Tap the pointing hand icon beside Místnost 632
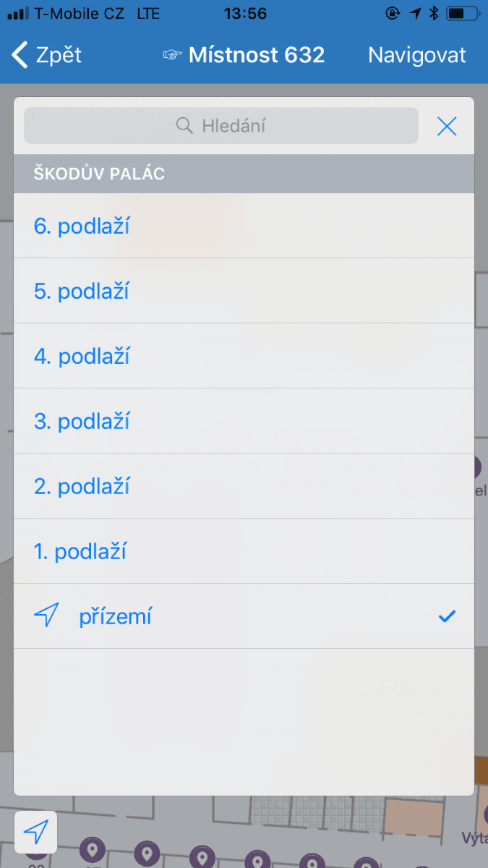 [171, 54]
